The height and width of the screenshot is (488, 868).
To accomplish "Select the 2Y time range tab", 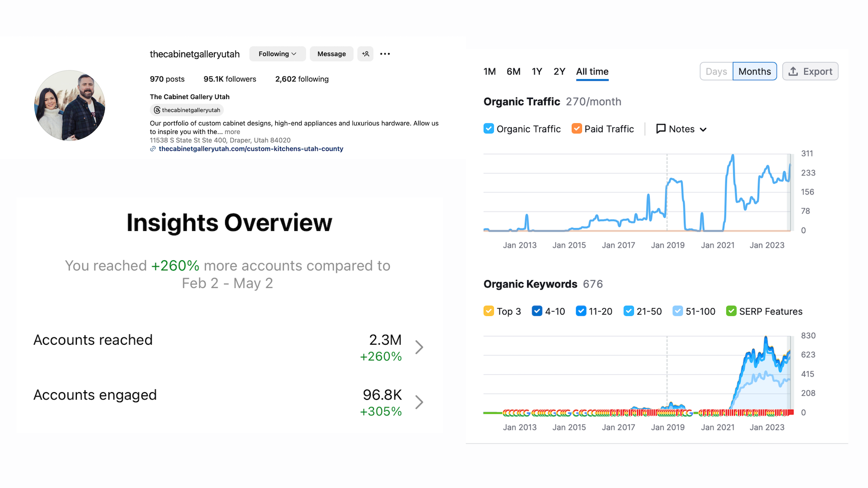I will click(x=559, y=71).
